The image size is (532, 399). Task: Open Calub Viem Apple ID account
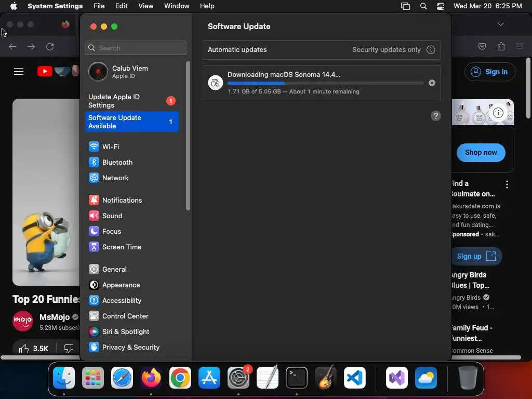coord(131,72)
